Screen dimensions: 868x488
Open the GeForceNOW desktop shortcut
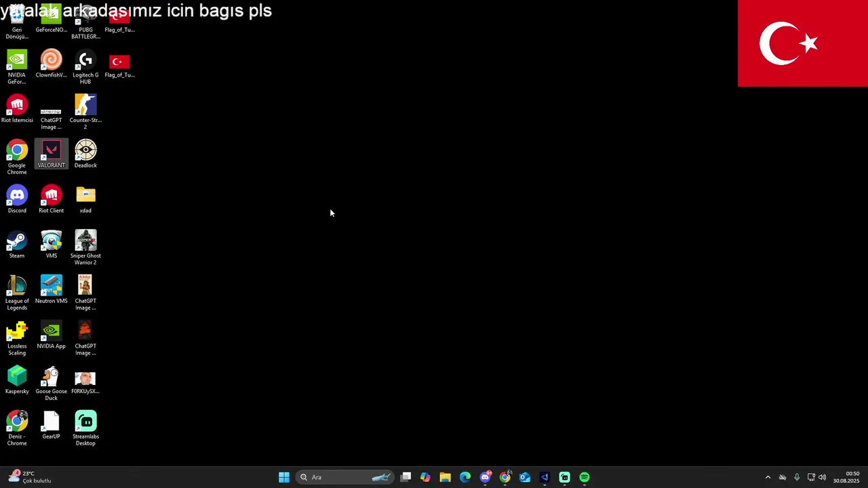click(51, 19)
